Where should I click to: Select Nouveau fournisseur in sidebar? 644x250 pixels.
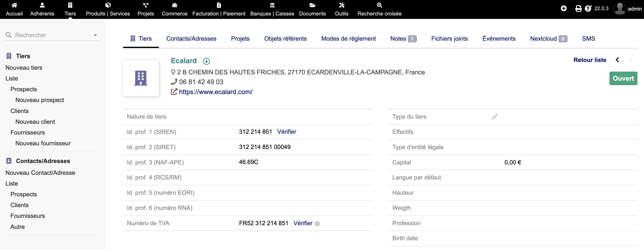pyautogui.click(x=43, y=143)
